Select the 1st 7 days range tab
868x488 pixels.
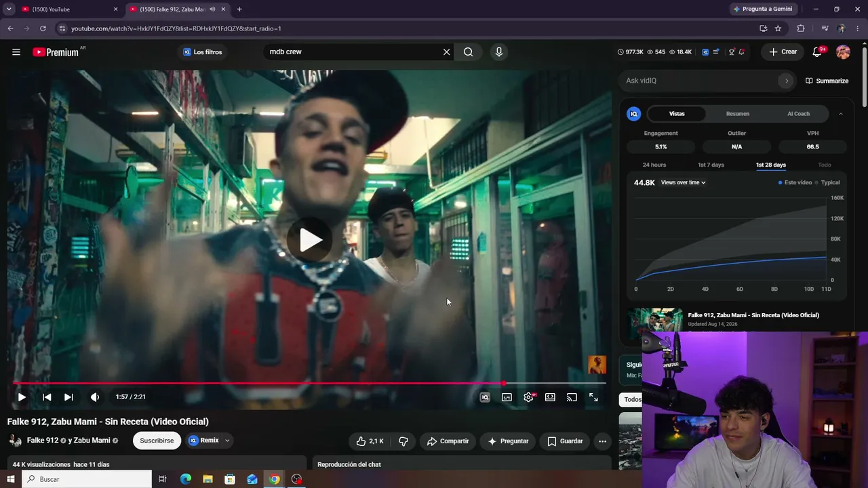pos(711,165)
